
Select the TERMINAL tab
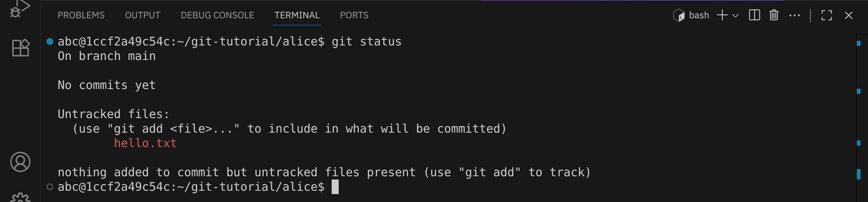click(297, 15)
